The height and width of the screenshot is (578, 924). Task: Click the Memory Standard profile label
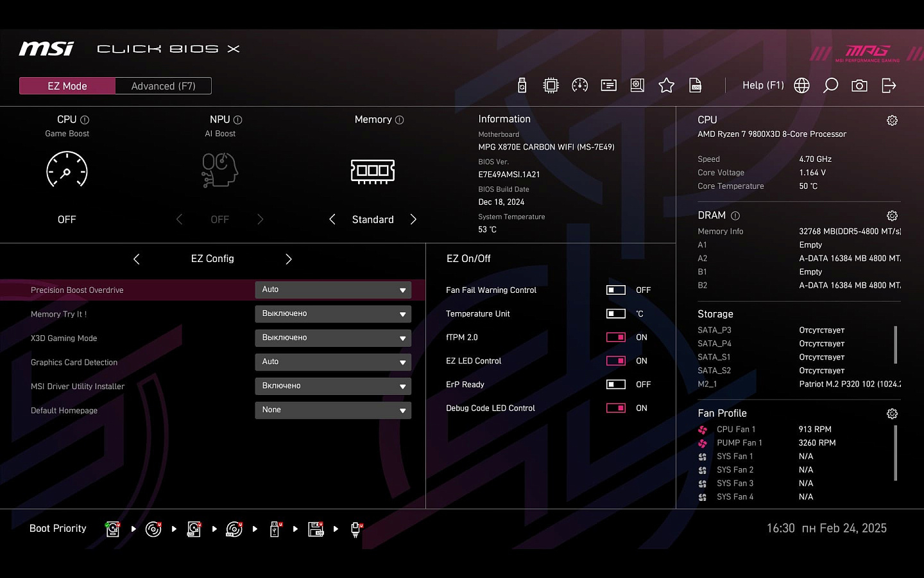373,220
